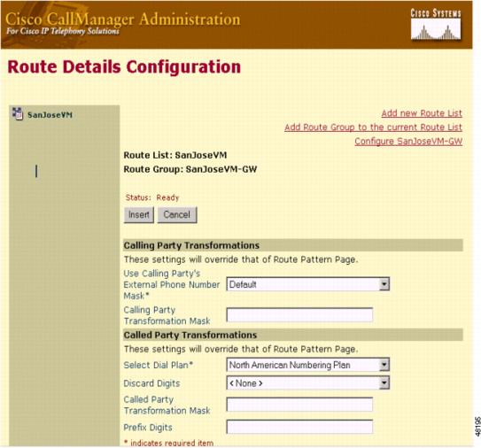Click into the Prefix Digits field
The height and width of the screenshot is (448, 481).
(299, 427)
